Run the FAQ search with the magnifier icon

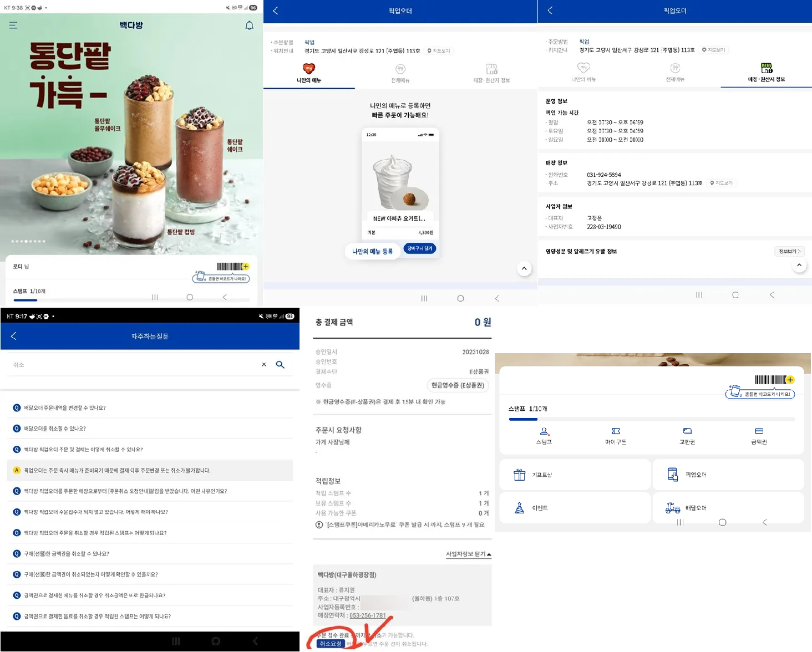(280, 365)
